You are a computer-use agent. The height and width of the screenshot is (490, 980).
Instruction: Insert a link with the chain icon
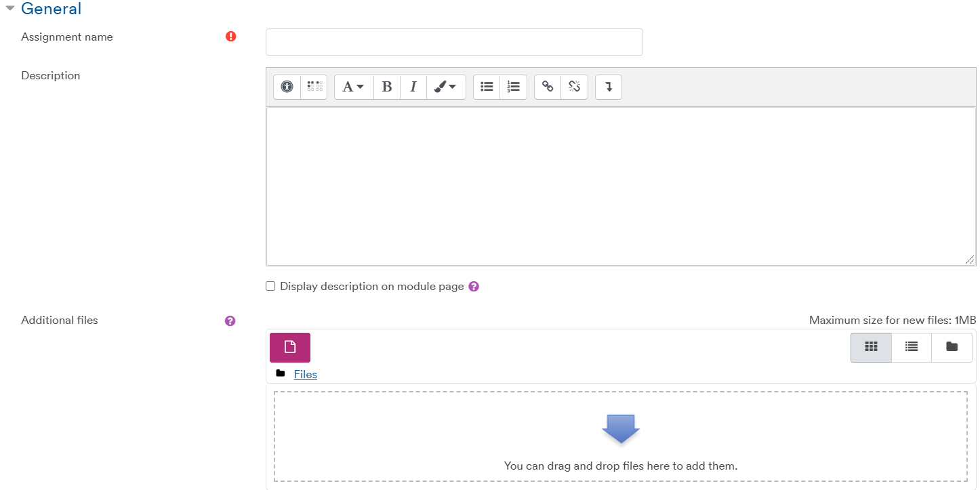click(x=548, y=87)
